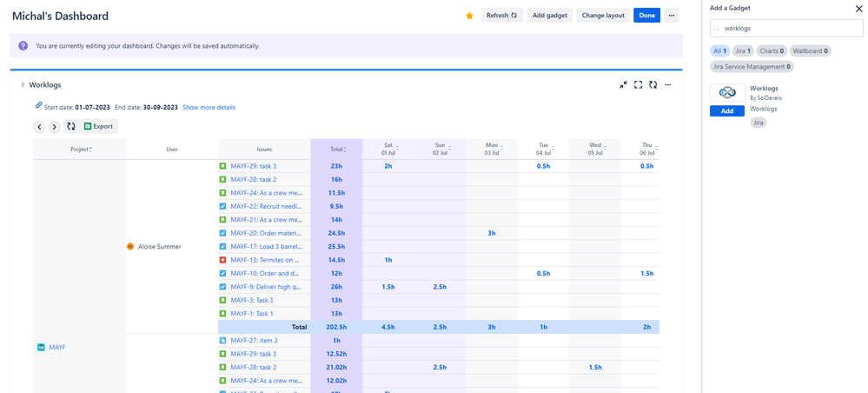Click the reload icon beside Export
Screen dimensions: 868x393
click(71, 127)
